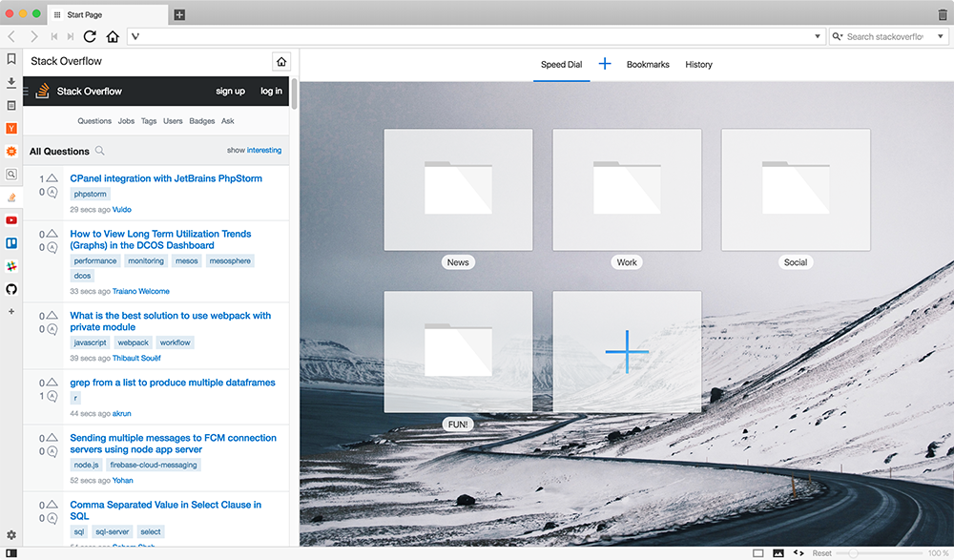Screen dimensions: 954x560
Task: Show interesting questions link
Action: pyautogui.click(x=264, y=151)
